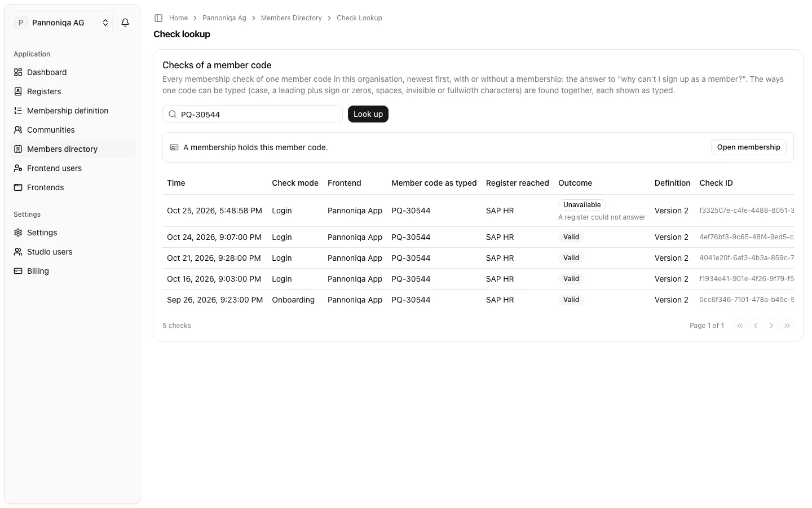Open Billing in the sidebar
The width and height of the screenshot is (812, 508).
[72, 271]
